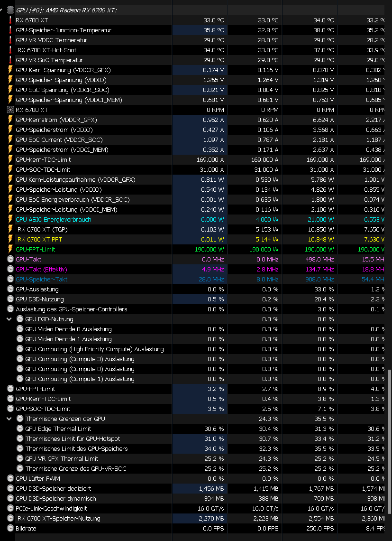Select Thermisches Limit für GPU-Hotspot row

(73, 439)
